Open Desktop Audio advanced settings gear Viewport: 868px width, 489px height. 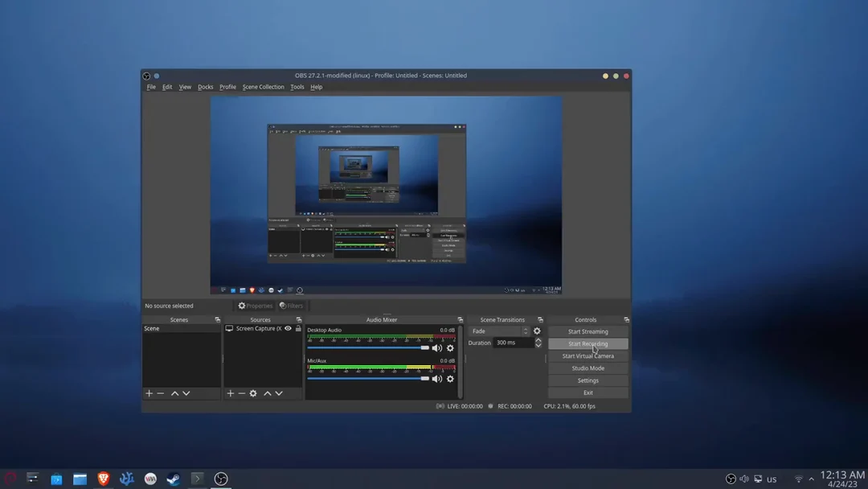(x=450, y=347)
